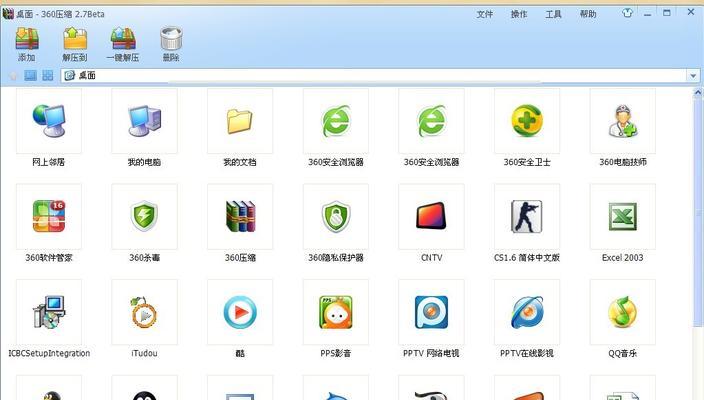The width and height of the screenshot is (704, 400).
Task: Select the PPTV在线影视 icon
Action: (x=527, y=312)
